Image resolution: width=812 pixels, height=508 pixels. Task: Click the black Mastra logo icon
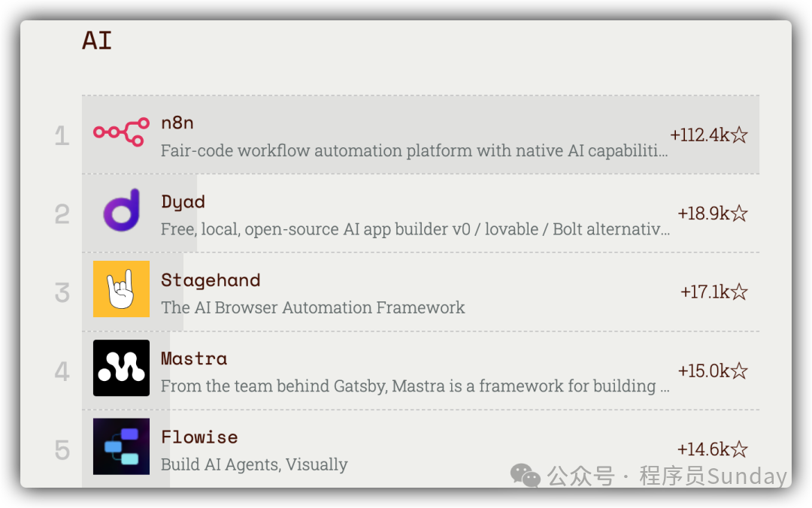121,368
